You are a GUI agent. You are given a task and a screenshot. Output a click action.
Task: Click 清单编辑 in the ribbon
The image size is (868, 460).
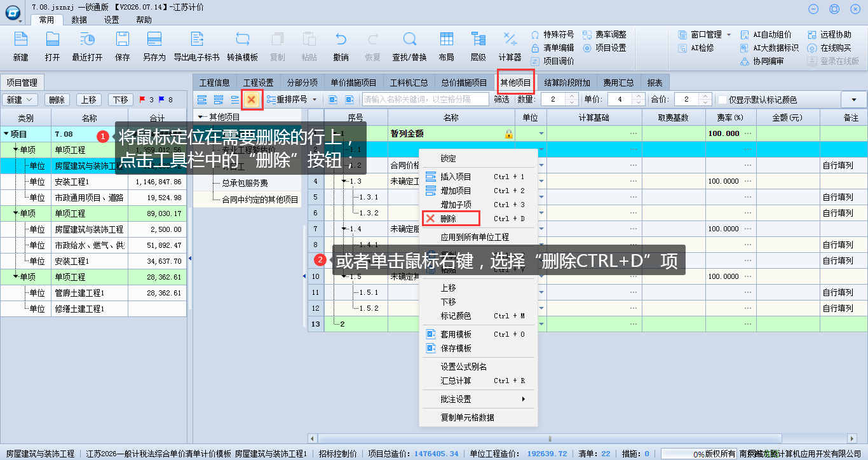pyautogui.click(x=552, y=48)
